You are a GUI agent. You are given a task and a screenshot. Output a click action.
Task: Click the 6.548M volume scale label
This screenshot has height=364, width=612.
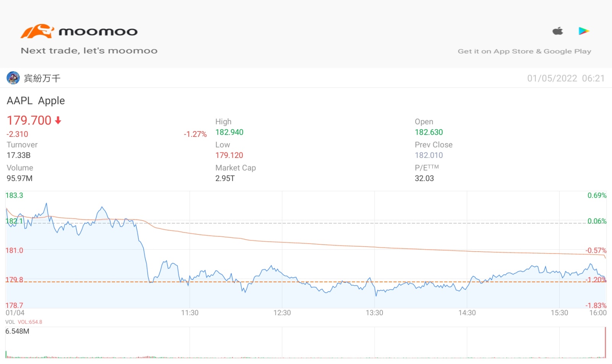[x=17, y=331]
